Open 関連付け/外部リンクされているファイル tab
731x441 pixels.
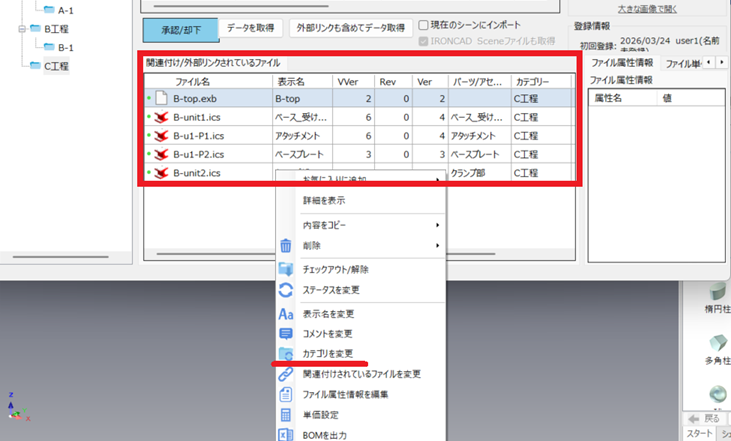pyautogui.click(x=214, y=63)
